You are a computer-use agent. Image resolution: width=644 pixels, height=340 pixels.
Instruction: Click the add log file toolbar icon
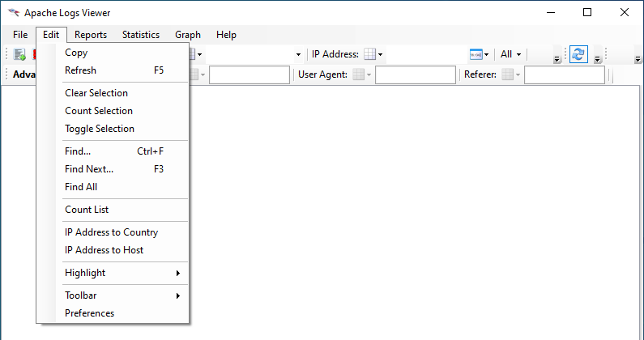19,54
